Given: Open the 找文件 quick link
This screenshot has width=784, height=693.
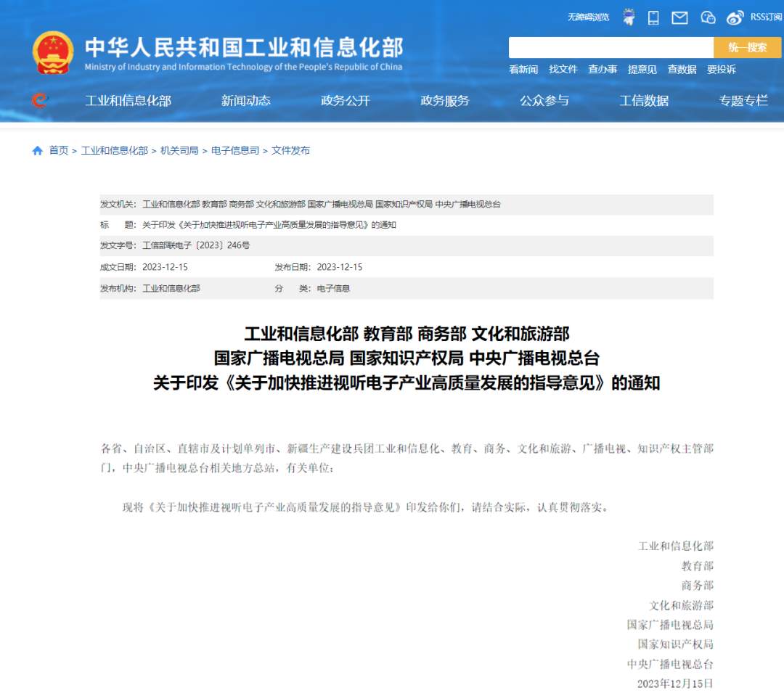Looking at the screenshot, I should [x=563, y=70].
